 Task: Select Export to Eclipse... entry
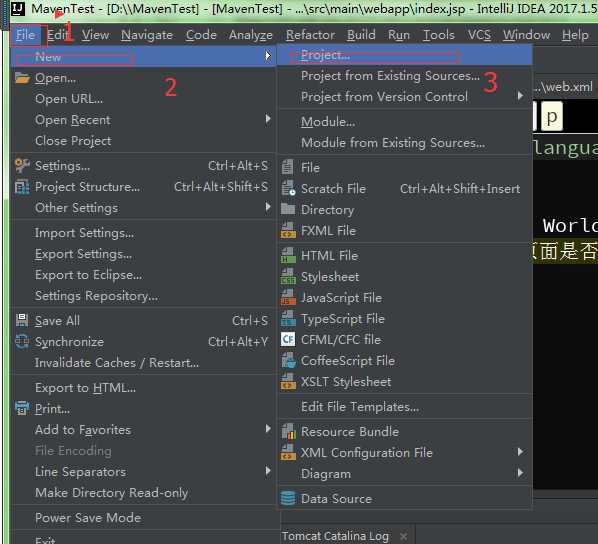pos(143,275)
